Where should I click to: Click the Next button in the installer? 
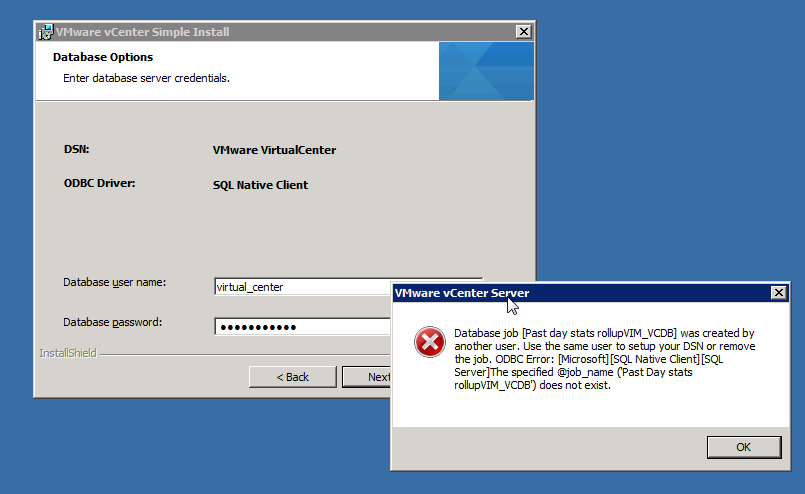[x=367, y=377]
